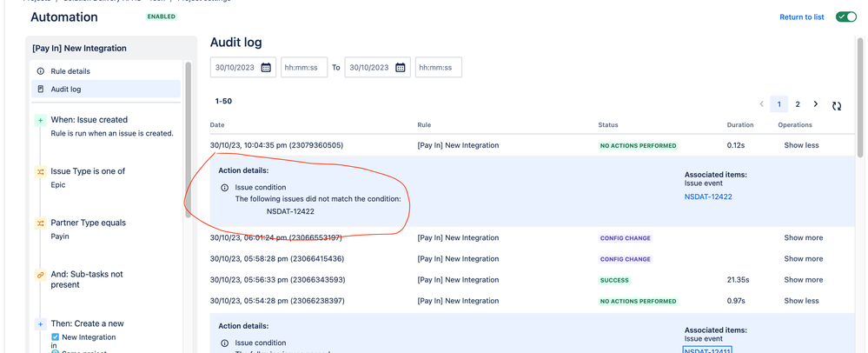The width and height of the screenshot is (868, 353).
Task: Click the 0.97s duration value
Action: pyautogui.click(x=736, y=301)
